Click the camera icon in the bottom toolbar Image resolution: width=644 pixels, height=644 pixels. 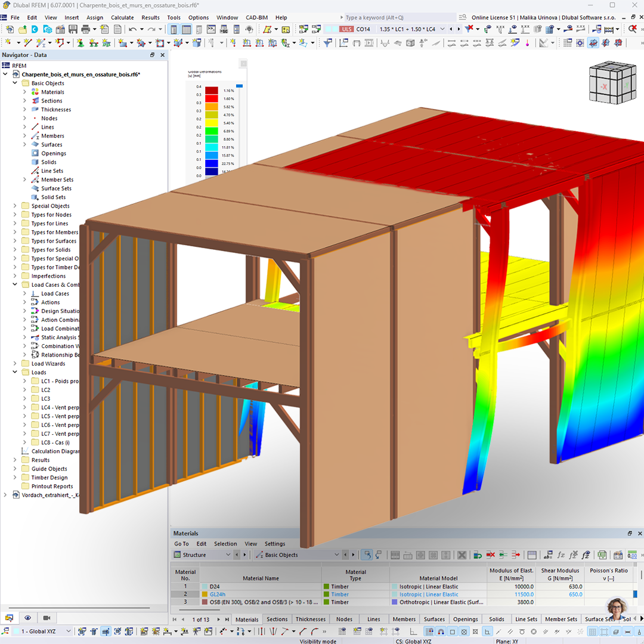[x=47, y=618]
